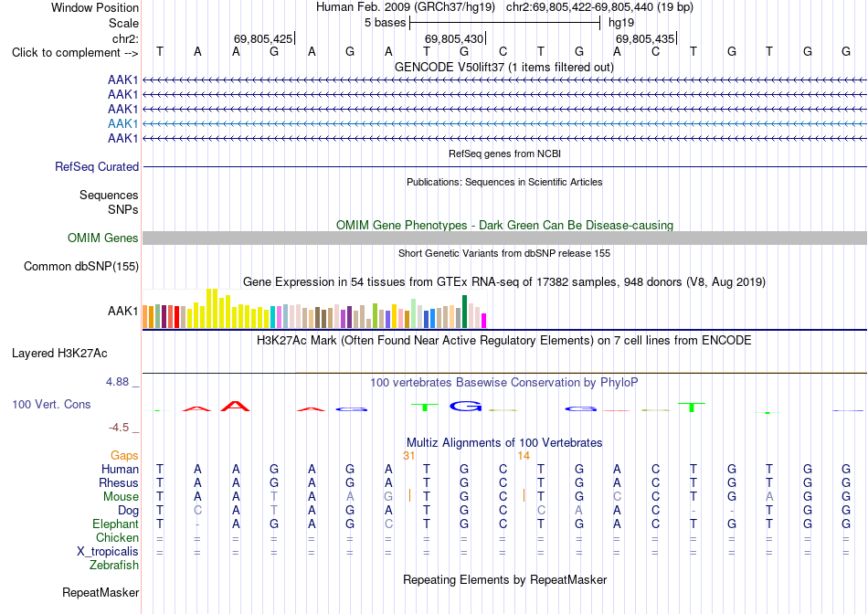Click the Rhesus alignment row label
Viewport: 868px width, 614px height.
[x=119, y=482]
